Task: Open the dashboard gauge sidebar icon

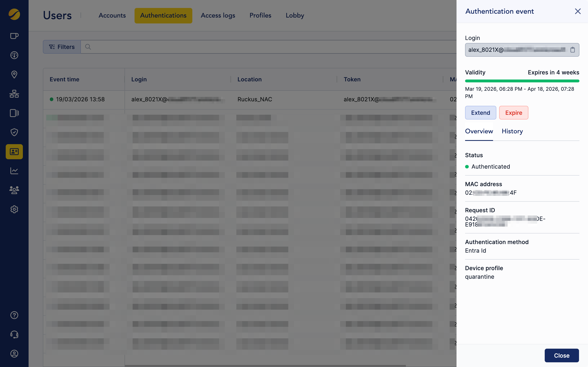Action: [14, 55]
